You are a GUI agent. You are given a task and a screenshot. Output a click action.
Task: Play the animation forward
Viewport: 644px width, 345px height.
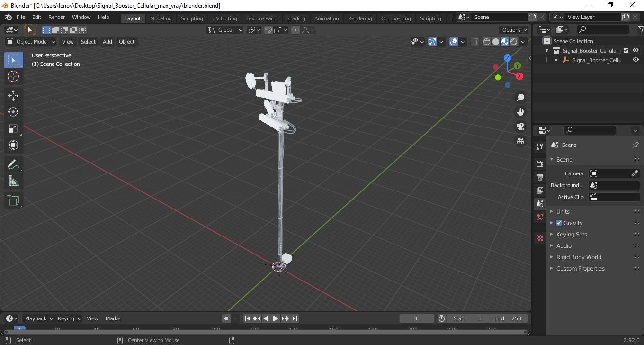pyautogui.click(x=276, y=318)
